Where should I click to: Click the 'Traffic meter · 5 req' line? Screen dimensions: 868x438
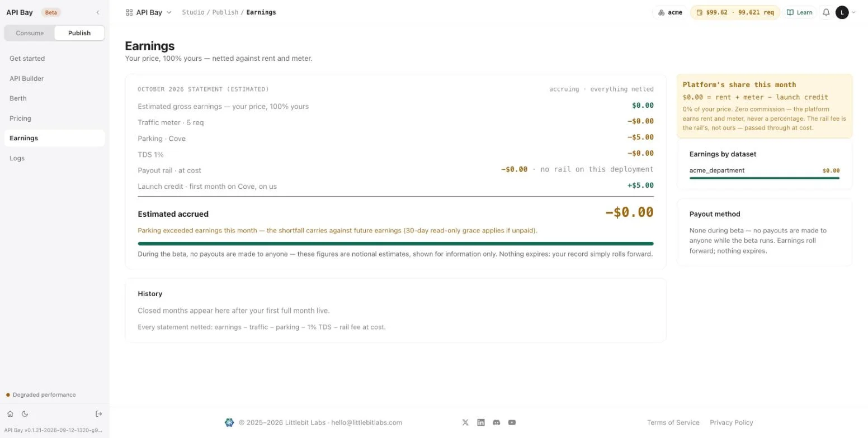click(395, 122)
